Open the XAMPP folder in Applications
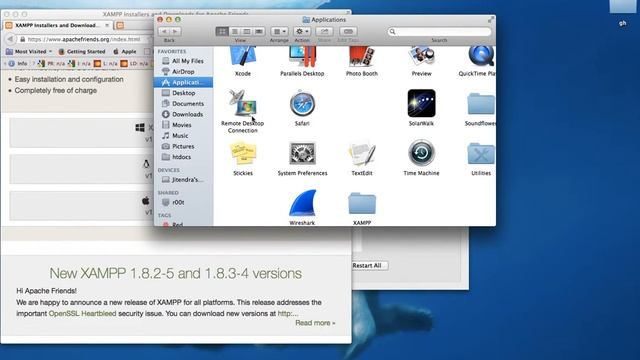 (362, 203)
